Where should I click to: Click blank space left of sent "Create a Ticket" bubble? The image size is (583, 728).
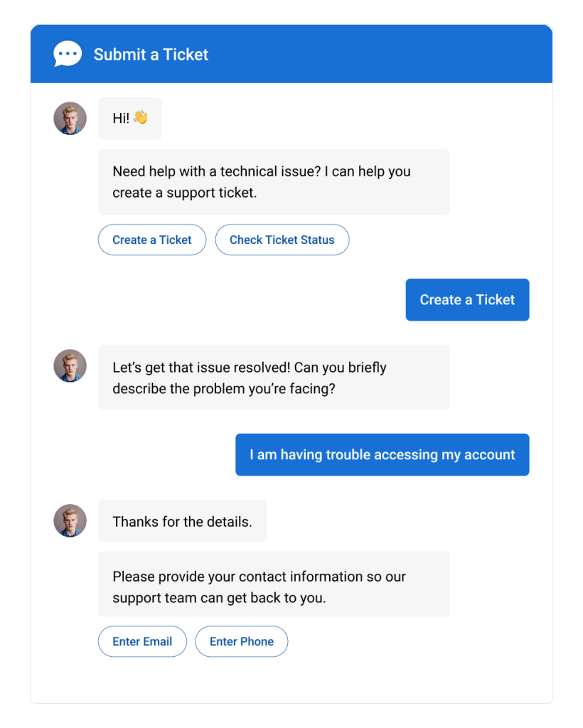[x=249, y=300]
